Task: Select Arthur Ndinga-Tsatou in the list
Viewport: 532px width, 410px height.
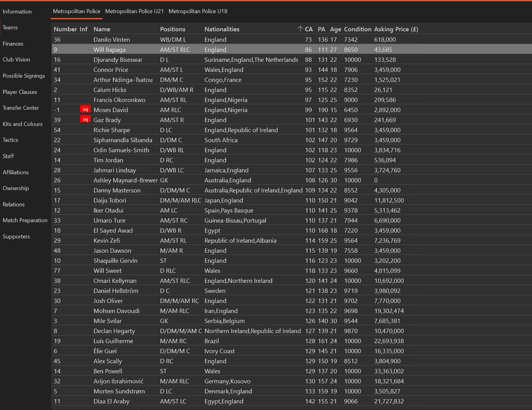Action: pyautogui.click(x=292, y=80)
